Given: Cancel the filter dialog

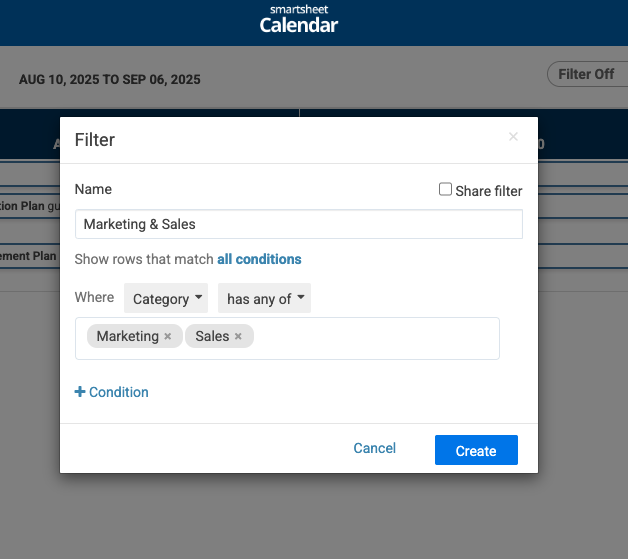Looking at the screenshot, I should (374, 448).
